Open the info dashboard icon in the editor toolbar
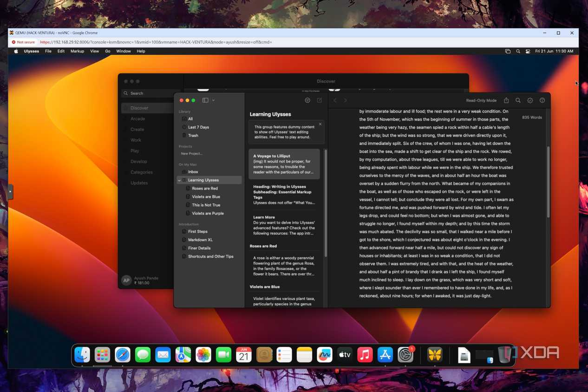 542,100
